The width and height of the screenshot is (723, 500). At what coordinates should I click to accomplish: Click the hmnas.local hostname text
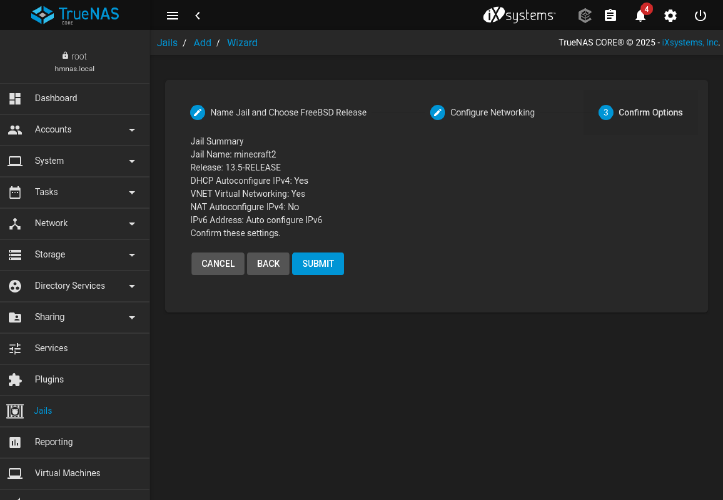tap(74, 69)
